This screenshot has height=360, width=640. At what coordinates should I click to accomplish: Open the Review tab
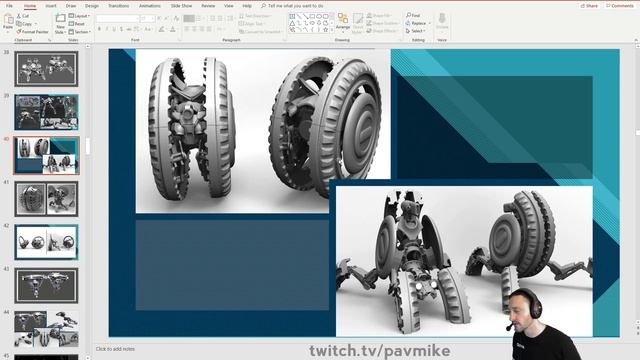[x=208, y=6]
